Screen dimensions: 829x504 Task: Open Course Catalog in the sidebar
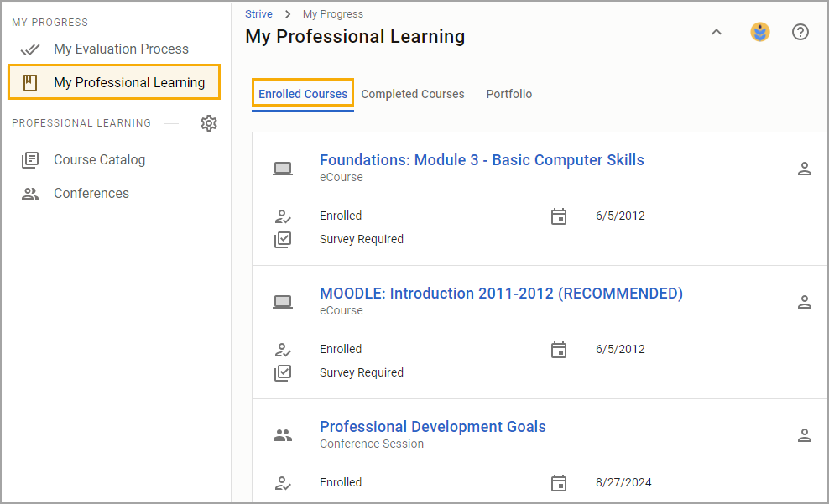pyautogui.click(x=99, y=159)
